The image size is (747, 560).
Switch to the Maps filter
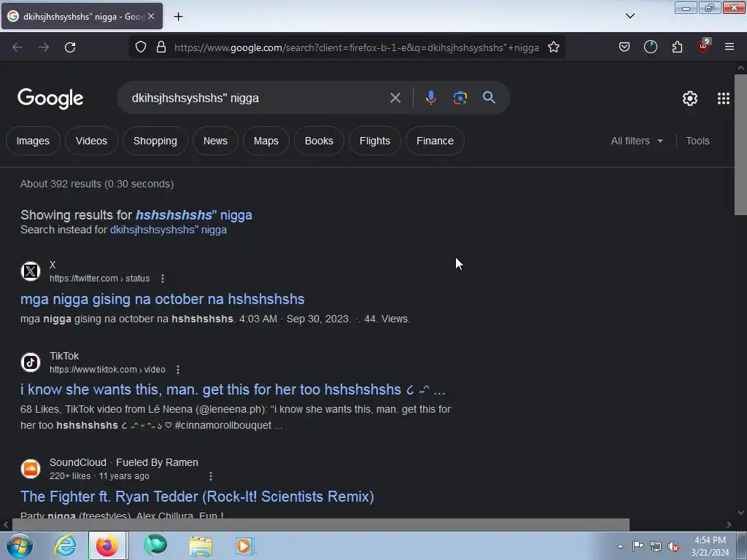[x=266, y=141]
